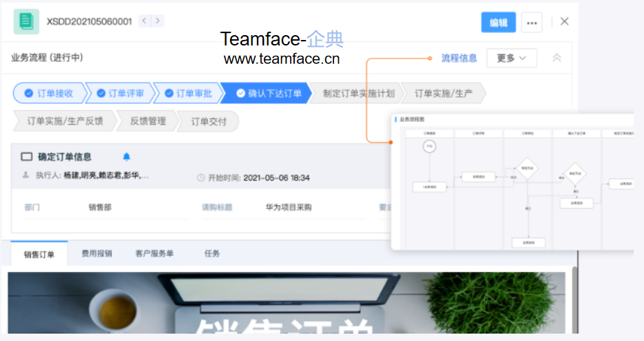Select the 订单实施/生产 stage
The image size is (644, 341).
(x=443, y=93)
